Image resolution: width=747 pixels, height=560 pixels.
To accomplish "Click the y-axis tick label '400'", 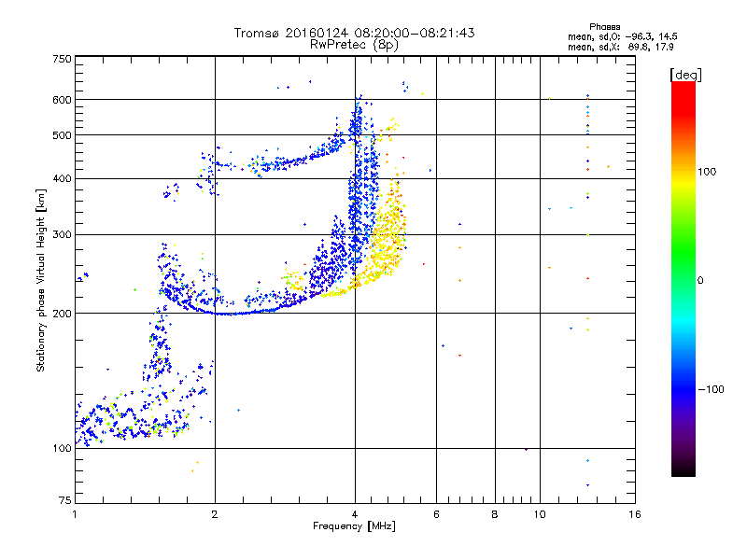I will click(x=62, y=178).
